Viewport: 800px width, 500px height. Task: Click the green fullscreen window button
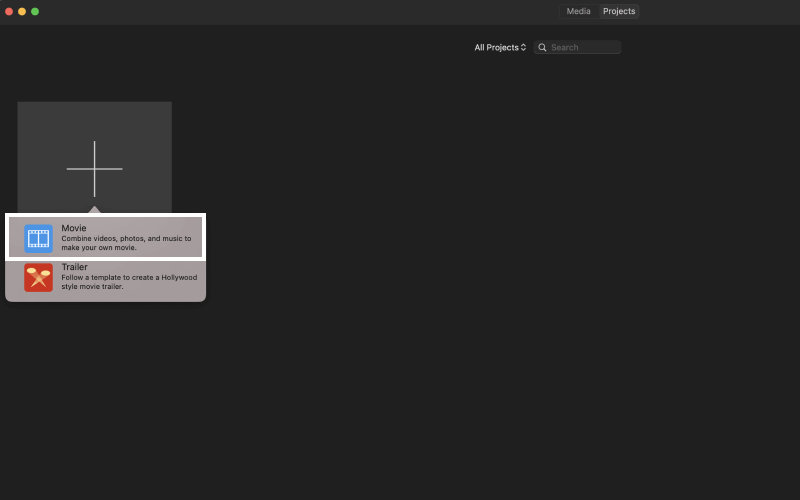35,11
